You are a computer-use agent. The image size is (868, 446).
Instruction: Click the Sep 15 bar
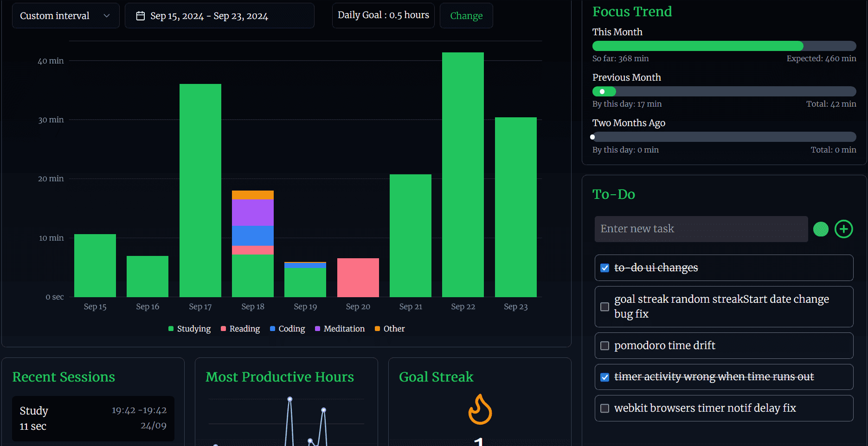tap(95, 266)
